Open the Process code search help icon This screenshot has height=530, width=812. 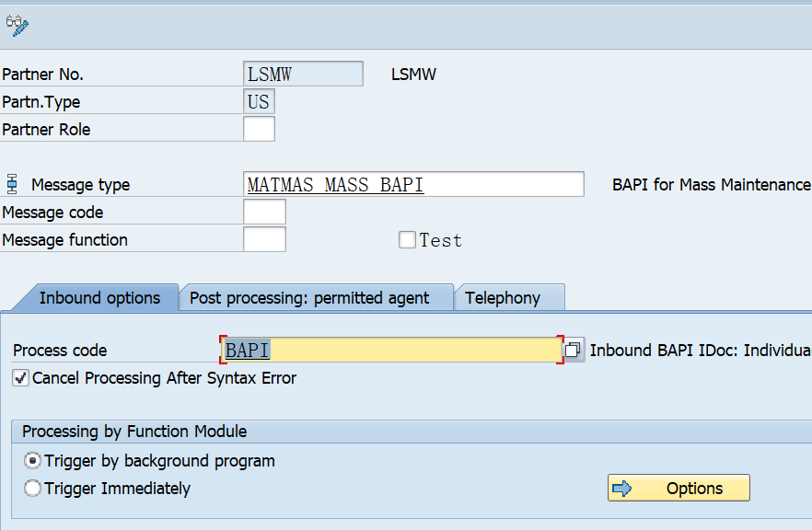coord(573,350)
